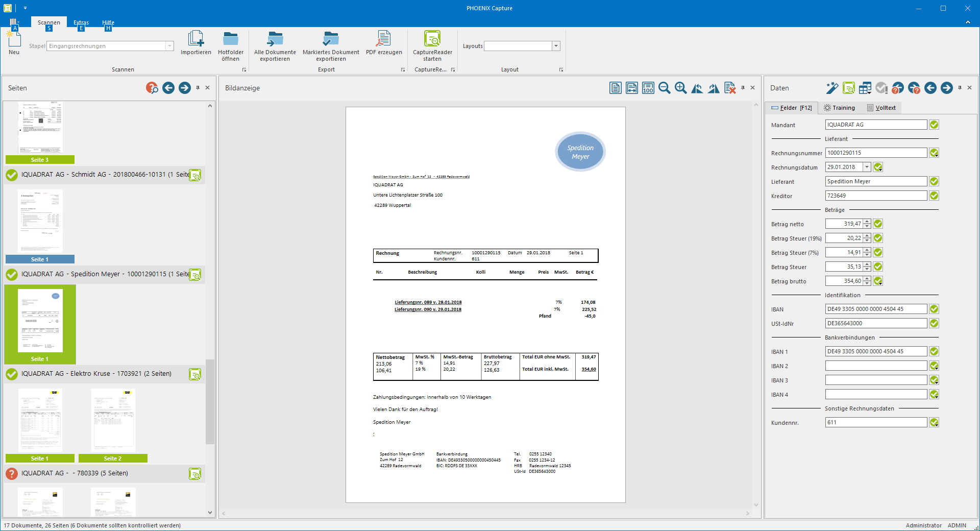Select the 780339 document with 5 pages
The width and height of the screenshot is (980, 531).
104,473
